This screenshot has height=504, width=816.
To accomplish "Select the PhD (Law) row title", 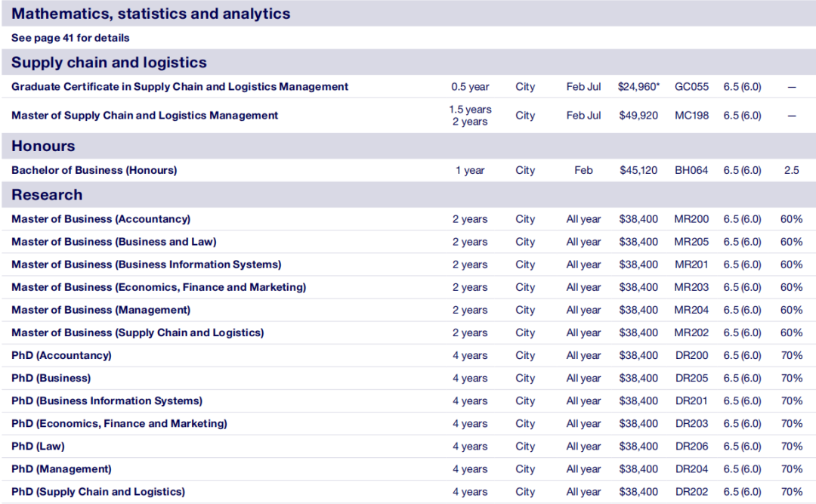I will (x=38, y=447).
